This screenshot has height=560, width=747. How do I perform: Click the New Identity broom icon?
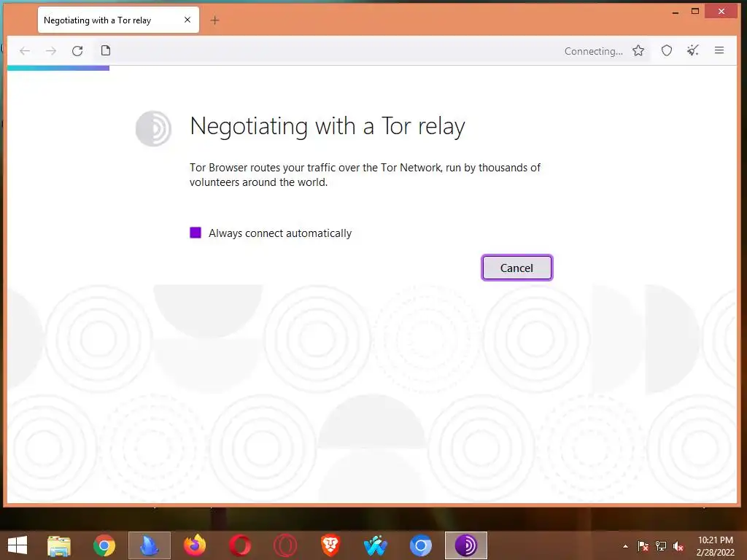click(693, 50)
